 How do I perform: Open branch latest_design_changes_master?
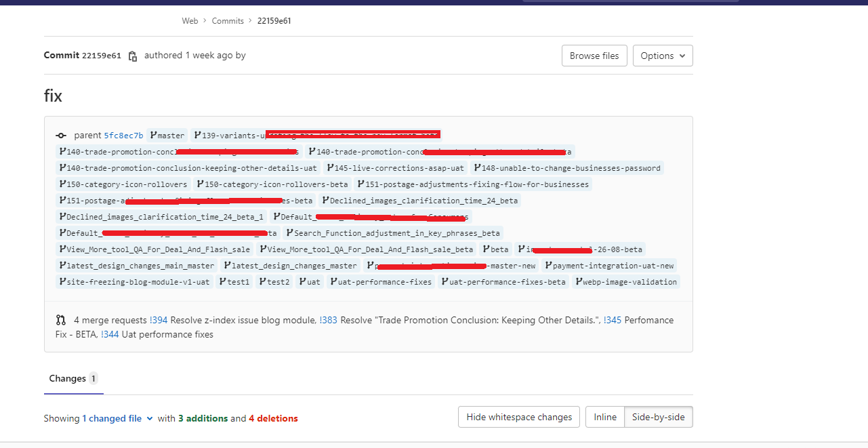coord(291,266)
